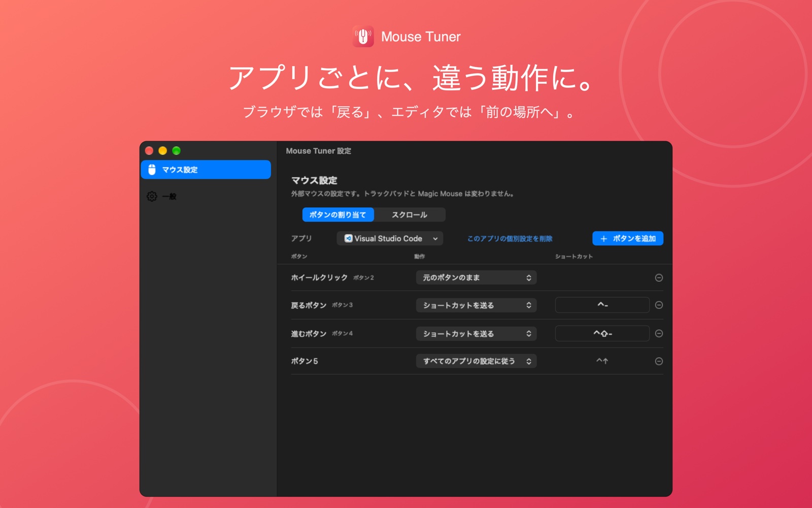
Task: Open action dropdown for 戻るボタン row
Action: [x=477, y=305]
